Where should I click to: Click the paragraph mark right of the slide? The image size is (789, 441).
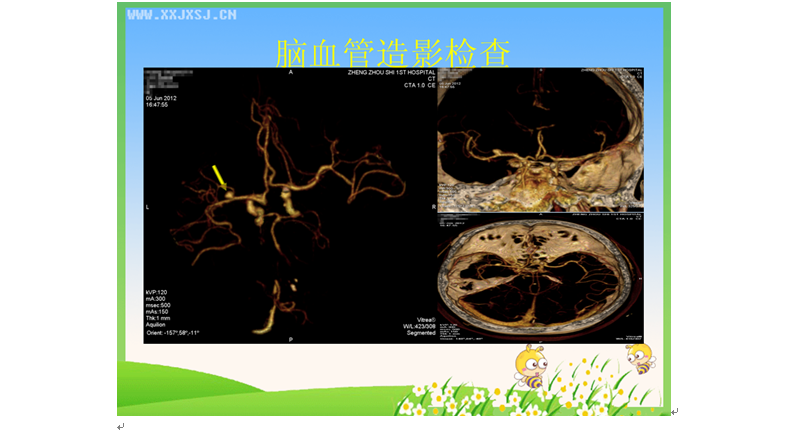click(675, 411)
